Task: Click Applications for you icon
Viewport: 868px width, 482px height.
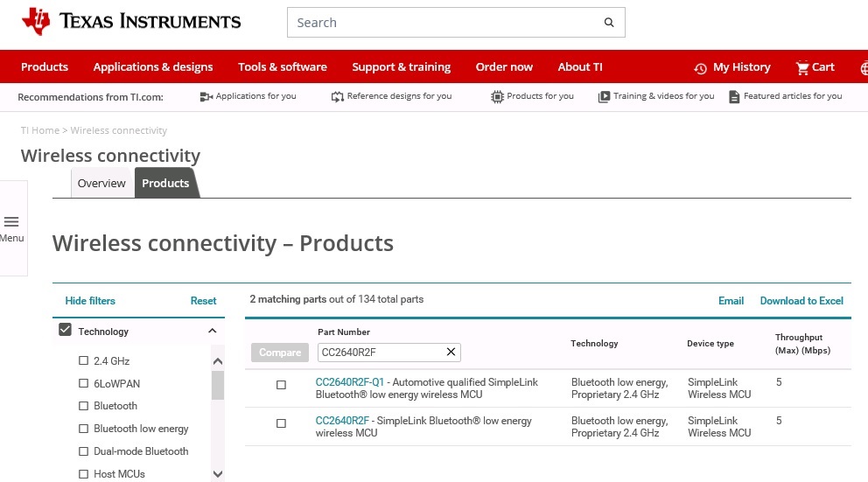Action: [x=206, y=97]
